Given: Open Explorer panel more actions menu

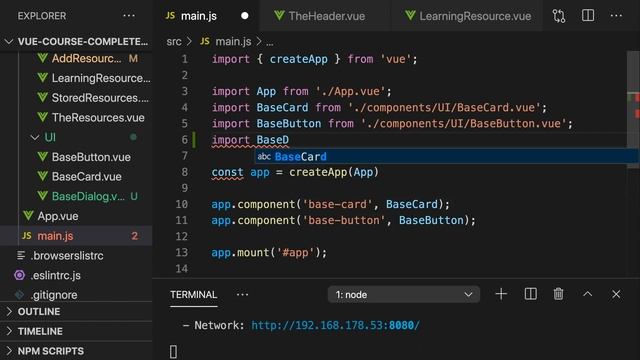Looking at the screenshot, I should [129, 16].
